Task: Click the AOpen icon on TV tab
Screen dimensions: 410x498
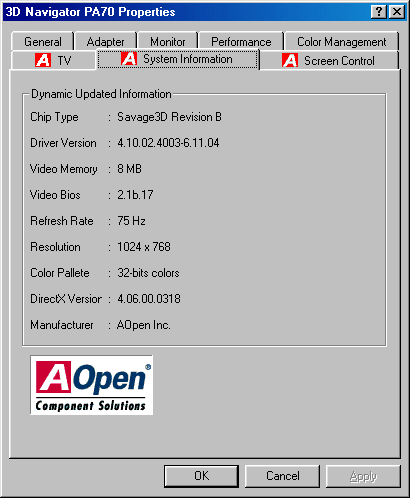Action: (43, 60)
